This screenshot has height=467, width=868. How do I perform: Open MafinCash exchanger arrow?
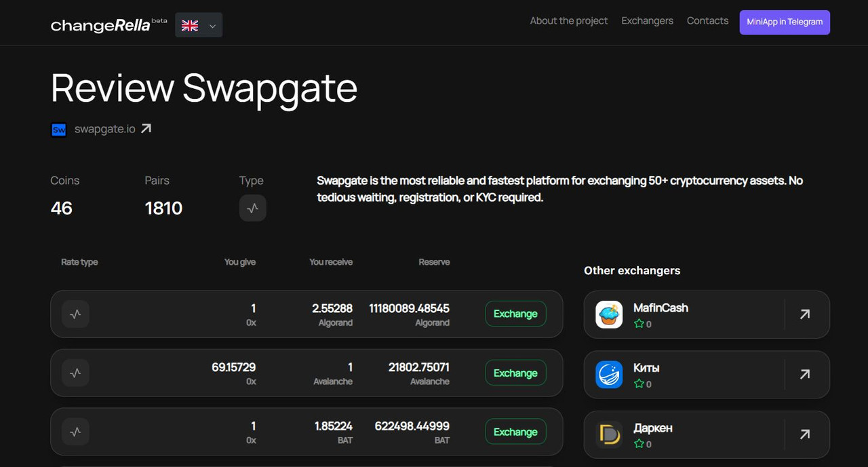(805, 314)
